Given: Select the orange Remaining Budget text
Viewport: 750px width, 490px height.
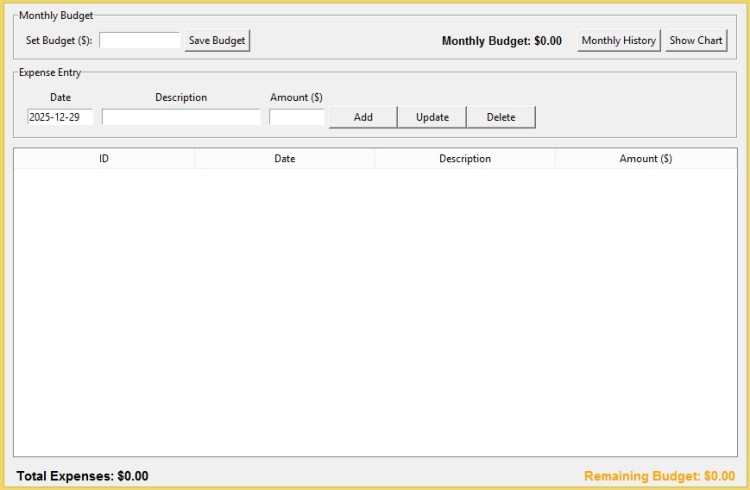Looking at the screenshot, I should pyautogui.click(x=659, y=476).
